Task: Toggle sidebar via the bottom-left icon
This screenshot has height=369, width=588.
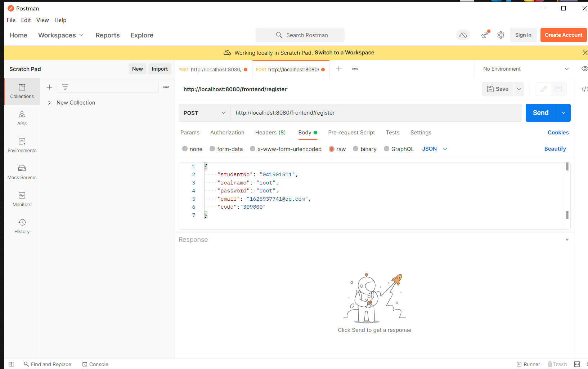Action: coord(11,364)
